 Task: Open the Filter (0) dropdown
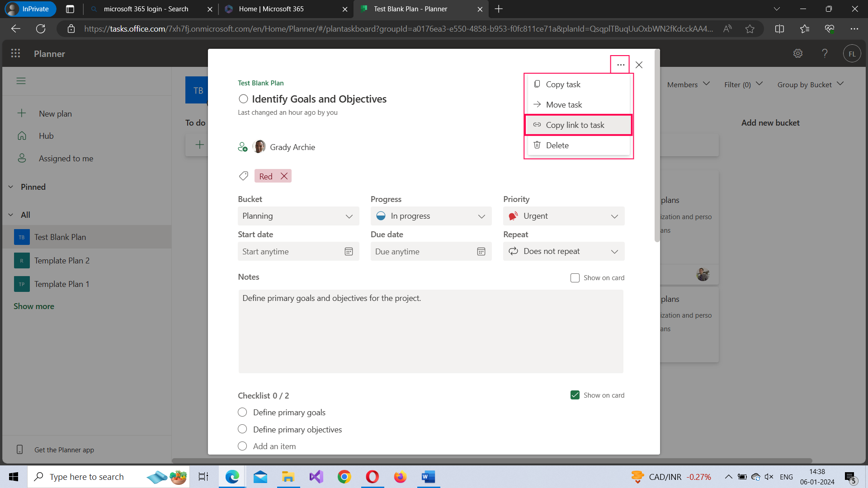pos(743,84)
